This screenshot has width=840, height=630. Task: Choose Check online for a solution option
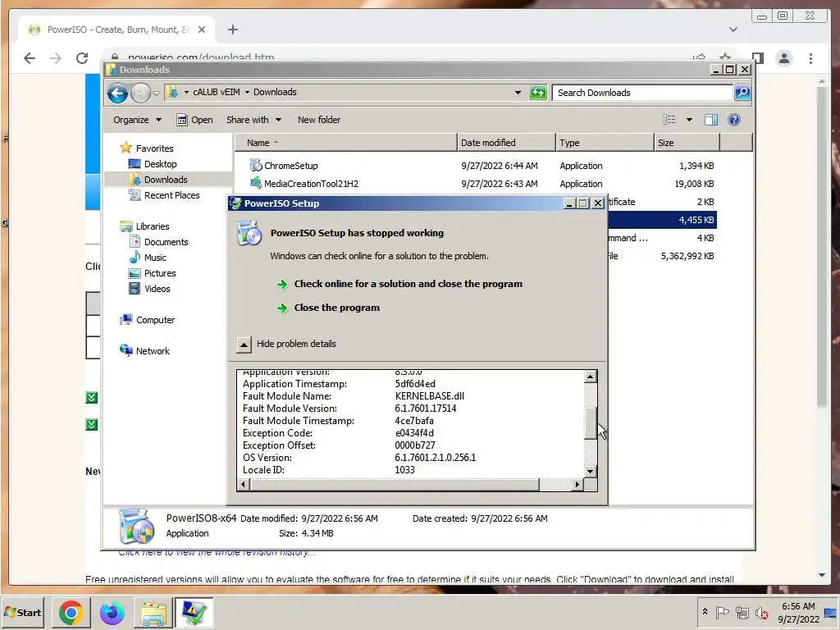pyautogui.click(x=408, y=284)
